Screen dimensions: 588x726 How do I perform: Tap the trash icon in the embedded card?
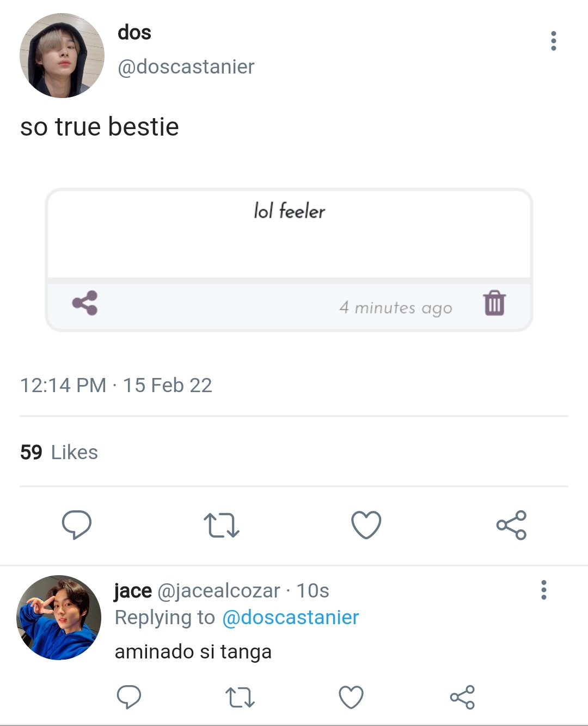pyautogui.click(x=494, y=303)
